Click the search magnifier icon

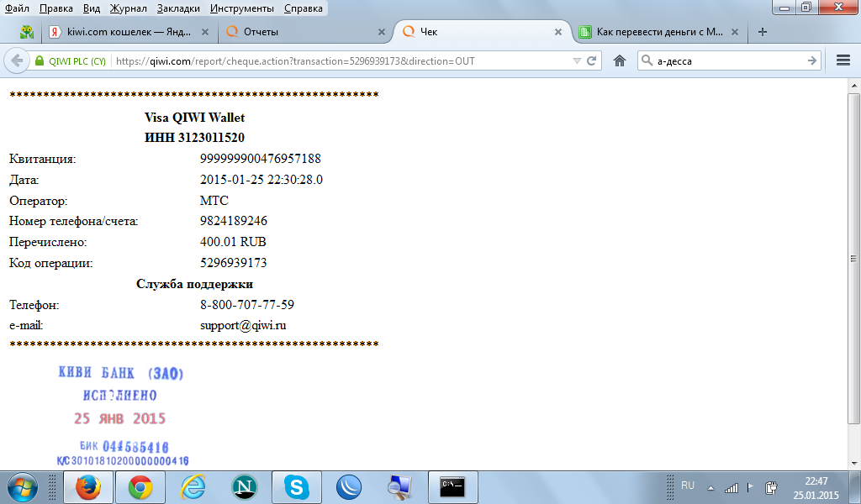pyautogui.click(x=647, y=60)
